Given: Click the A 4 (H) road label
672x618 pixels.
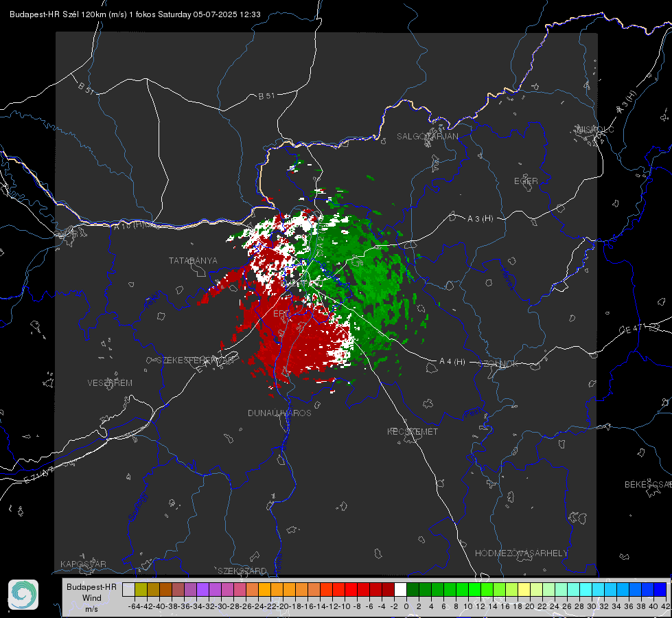Looking at the screenshot, I should pos(452,362).
